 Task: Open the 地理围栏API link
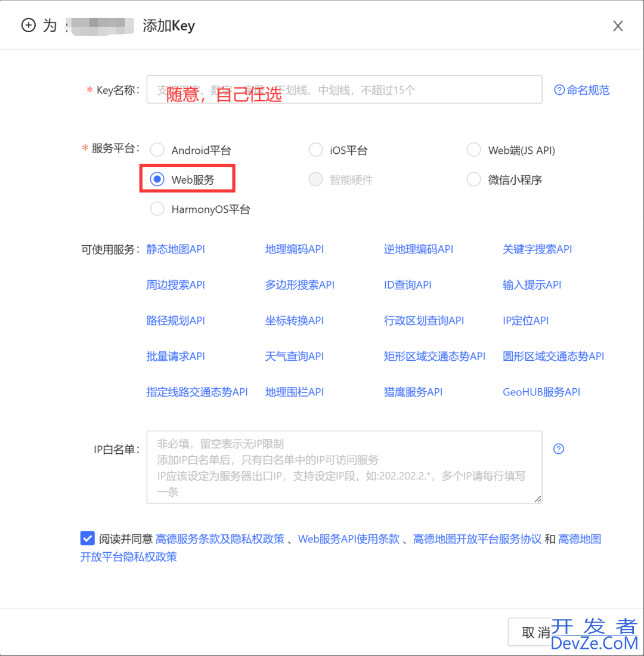295,392
